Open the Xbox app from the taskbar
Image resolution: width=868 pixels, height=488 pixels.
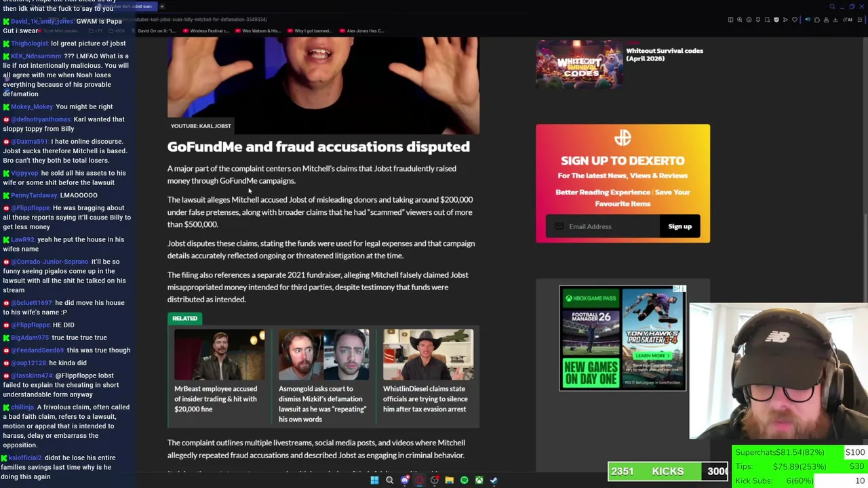coord(479,480)
